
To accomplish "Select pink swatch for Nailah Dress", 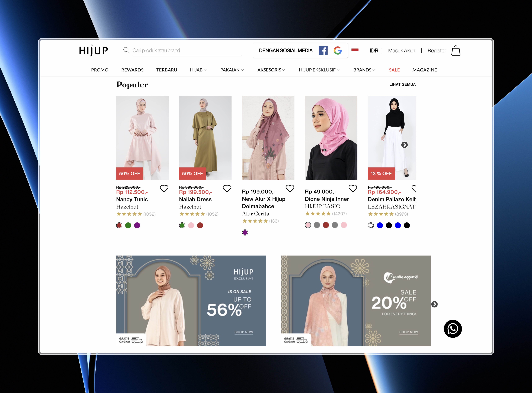I will [x=191, y=225].
